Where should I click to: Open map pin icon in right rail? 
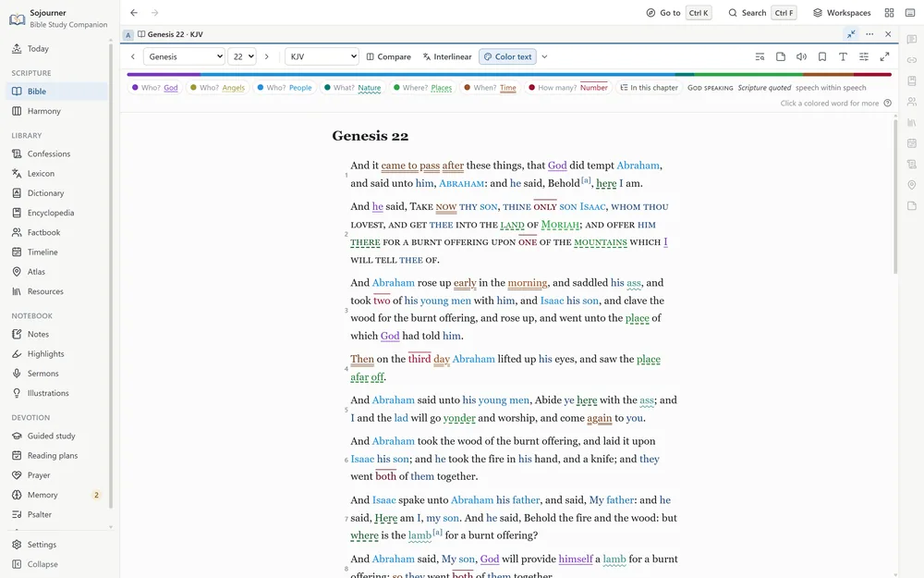point(912,185)
